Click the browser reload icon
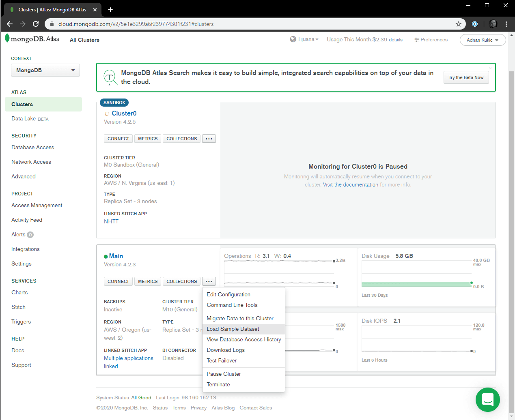 [36, 24]
